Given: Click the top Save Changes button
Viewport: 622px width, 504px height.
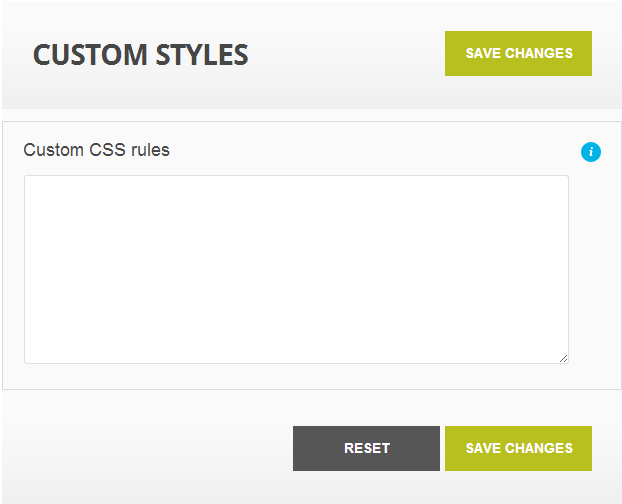Looking at the screenshot, I should tap(518, 54).
